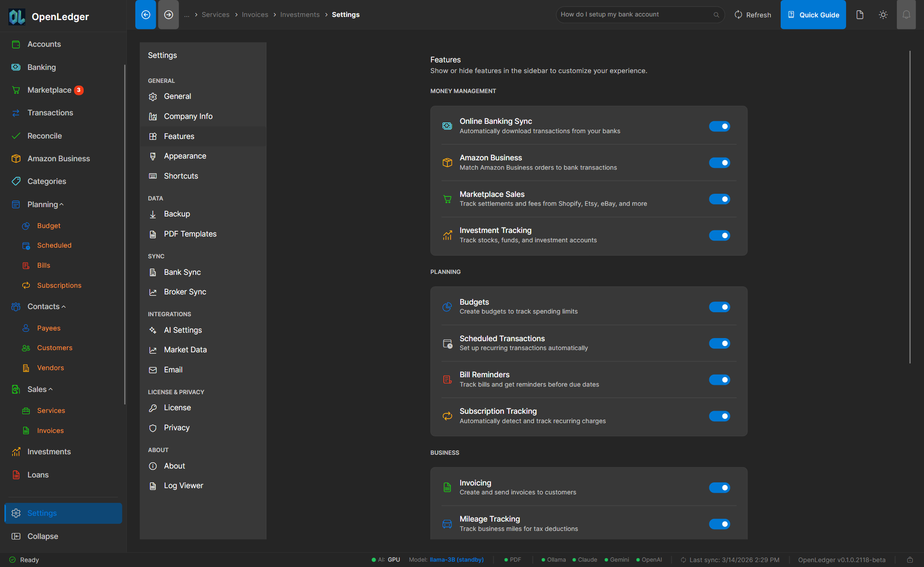This screenshot has width=924, height=567.
Task: Open the document icon next to Quick Guide
Action: point(859,14)
